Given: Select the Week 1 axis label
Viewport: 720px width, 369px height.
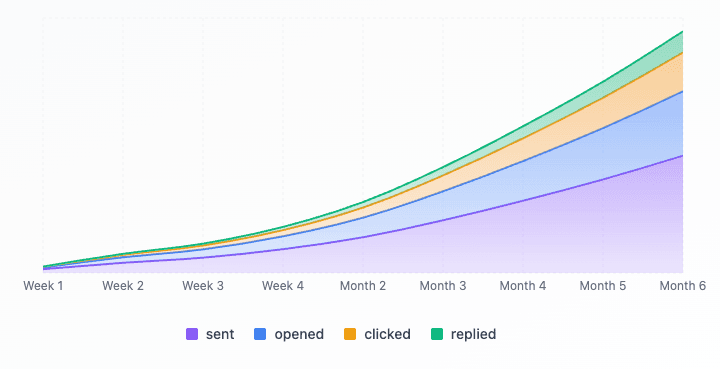Looking at the screenshot, I should point(43,286).
